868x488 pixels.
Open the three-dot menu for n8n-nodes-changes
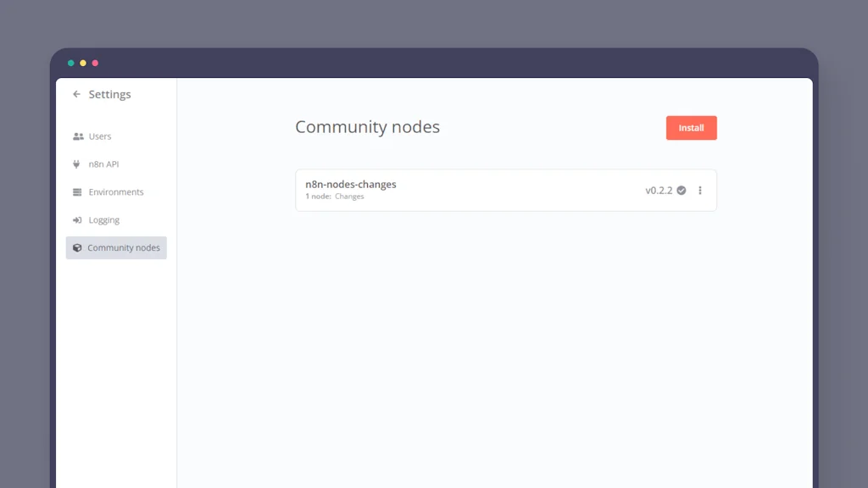coord(700,190)
